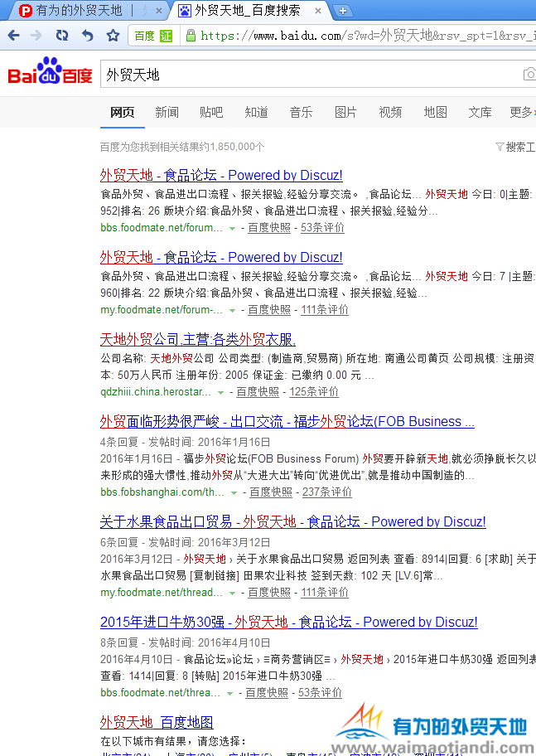Image resolution: width=536 pixels, height=756 pixels.
Task: Click the browser back arrow button
Action: coord(12,36)
